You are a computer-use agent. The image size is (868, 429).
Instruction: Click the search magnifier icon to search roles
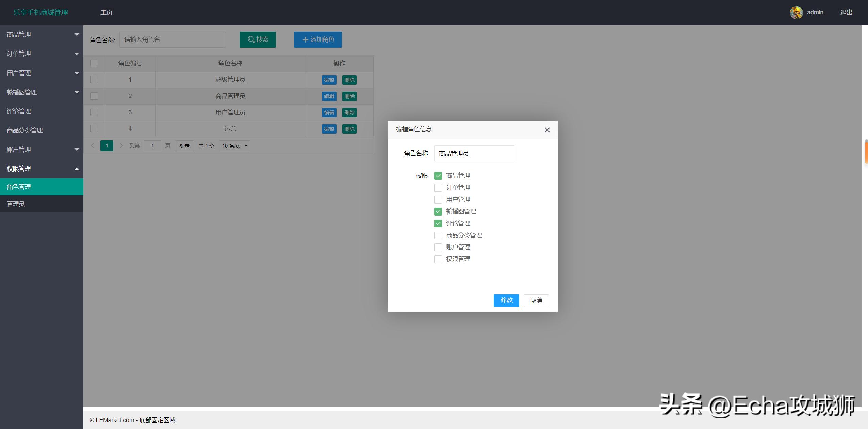251,39
